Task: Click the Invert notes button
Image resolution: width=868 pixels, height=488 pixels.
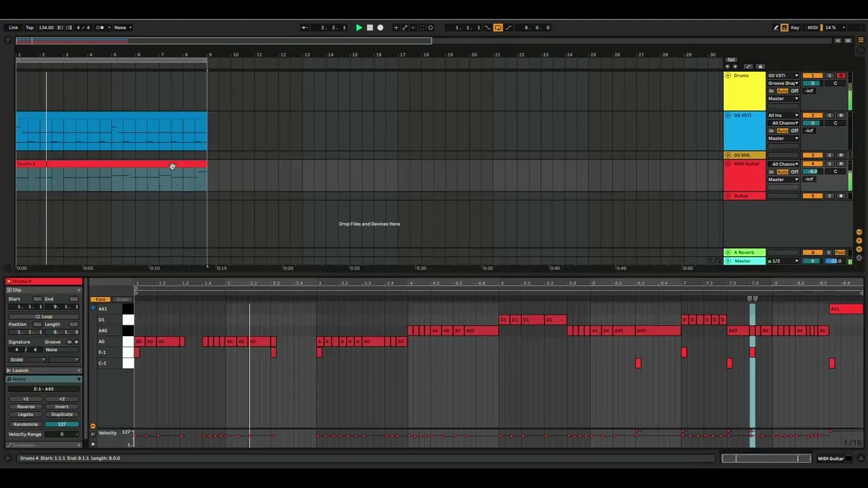Action: point(62,407)
